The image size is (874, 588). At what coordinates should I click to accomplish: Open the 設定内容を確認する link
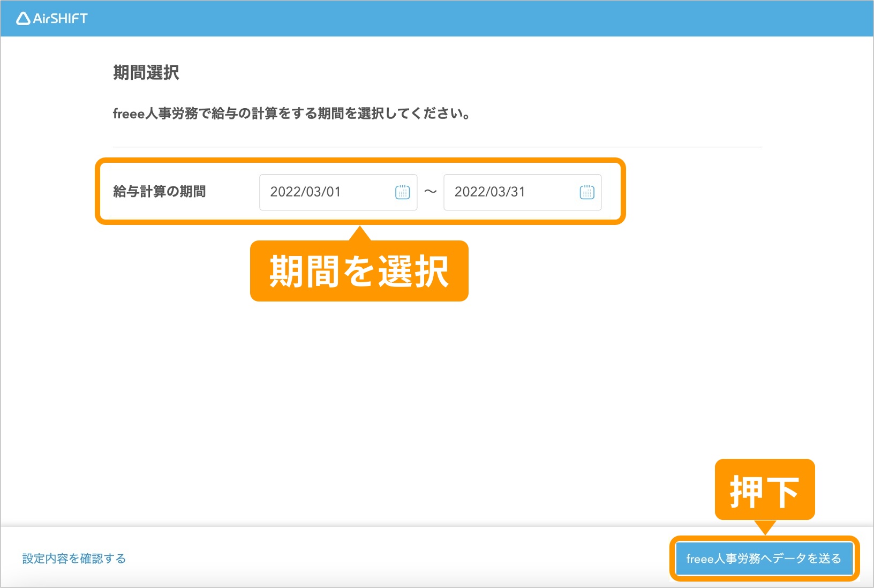pos(74,559)
